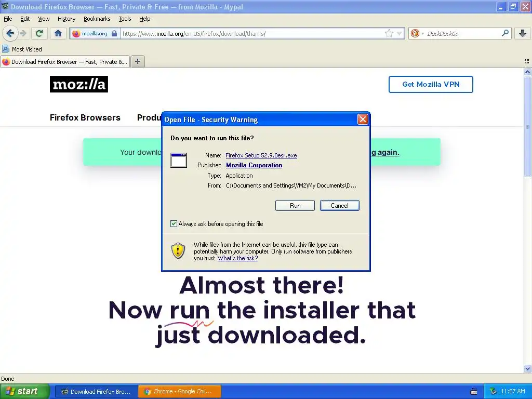List all tabs with the grid icon
The height and width of the screenshot is (399, 532).
click(x=527, y=61)
